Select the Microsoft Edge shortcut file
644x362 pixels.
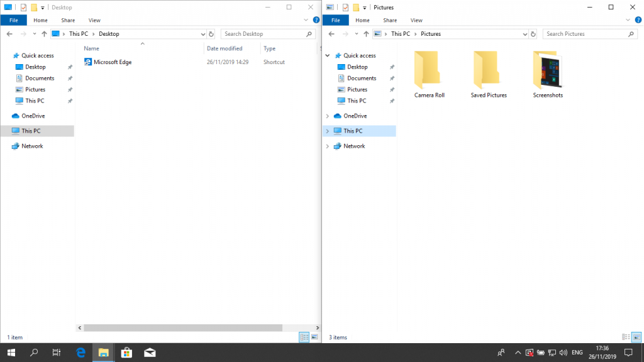(x=108, y=62)
